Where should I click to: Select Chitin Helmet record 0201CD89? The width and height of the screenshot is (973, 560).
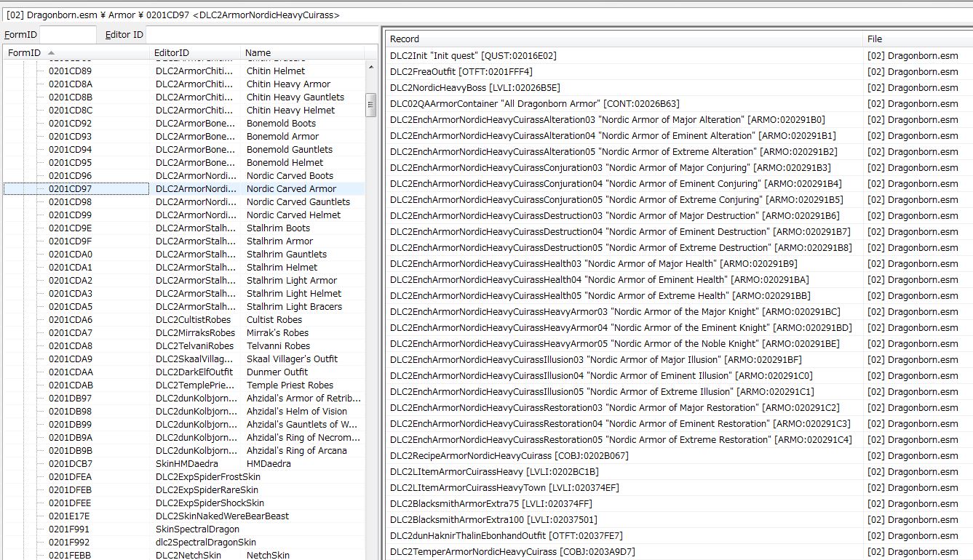184,71
